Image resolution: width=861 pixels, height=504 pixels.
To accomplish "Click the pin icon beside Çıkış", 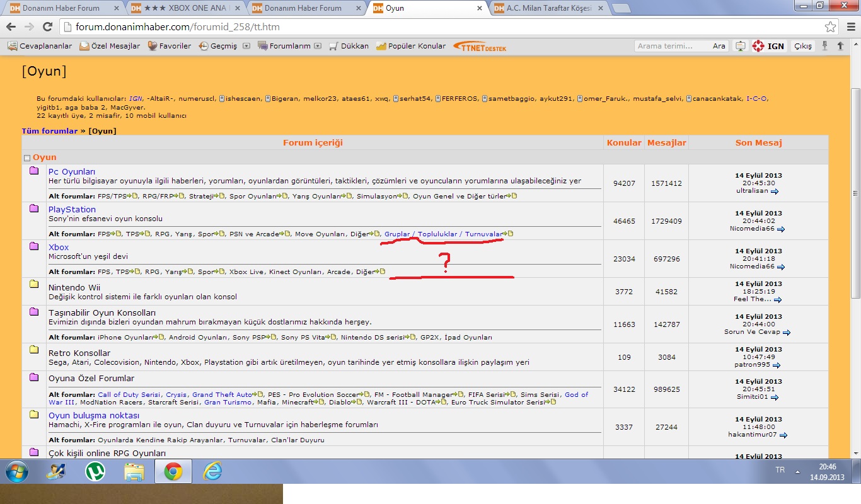I will tap(825, 46).
